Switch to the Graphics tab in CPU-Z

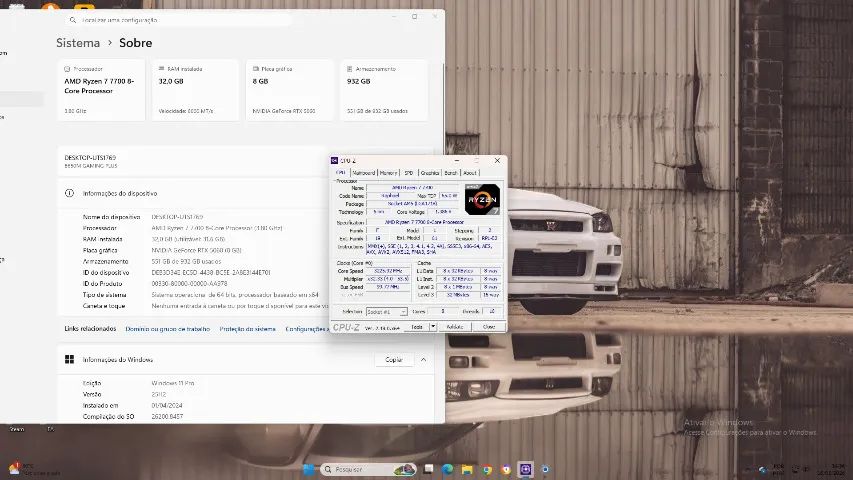pos(430,173)
